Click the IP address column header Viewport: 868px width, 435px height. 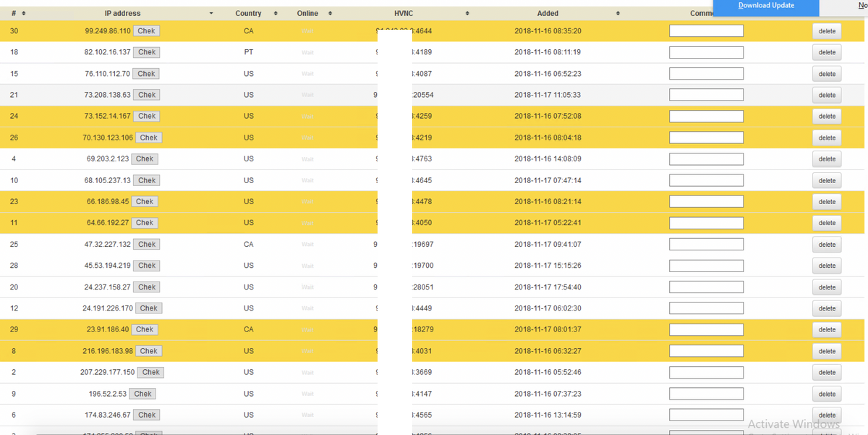[122, 14]
